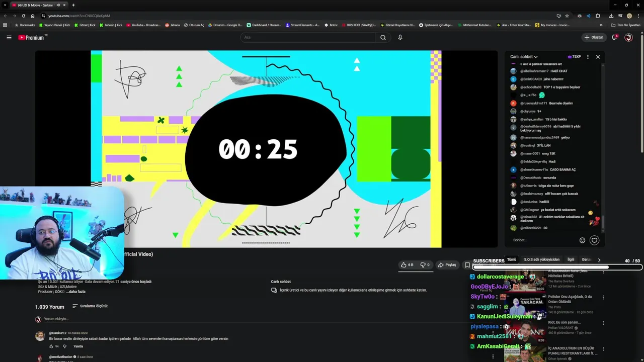
Task: Like the video (6 B)
Action: (407, 264)
